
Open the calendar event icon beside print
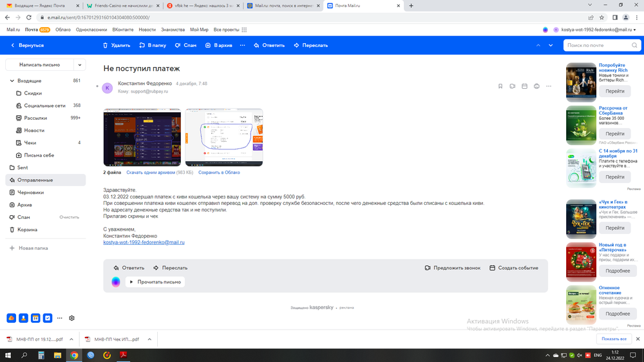(x=524, y=86)
